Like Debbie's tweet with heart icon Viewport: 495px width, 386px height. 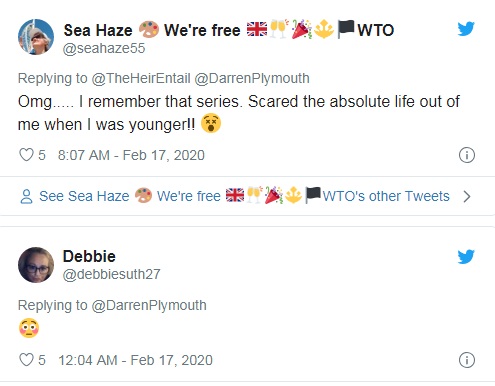26,360
